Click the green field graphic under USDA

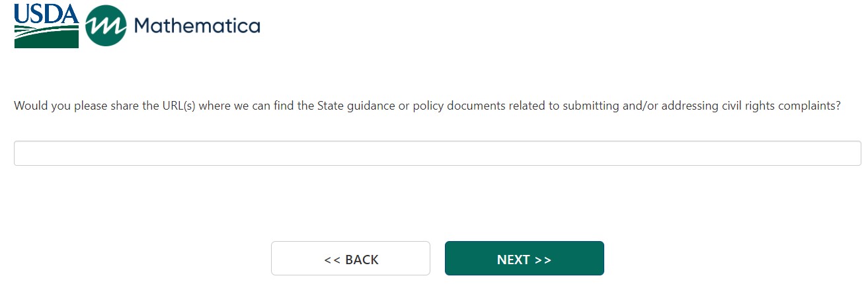point(46,37)
